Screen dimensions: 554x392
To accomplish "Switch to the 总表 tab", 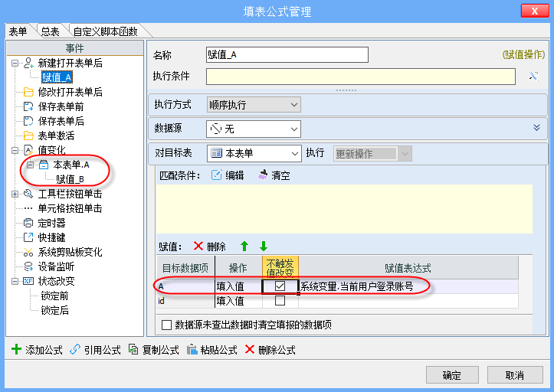I will (50, 31).
